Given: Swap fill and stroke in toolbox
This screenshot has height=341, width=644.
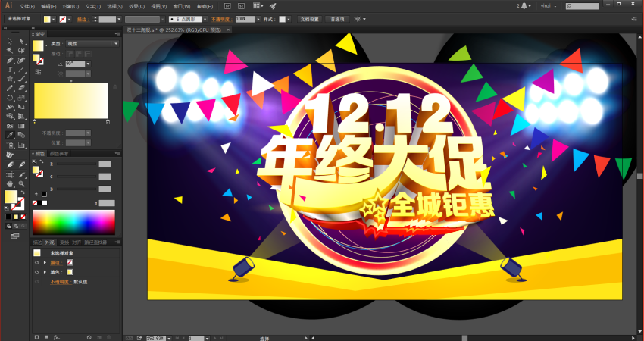Looking at the screenshot, I should (23, 192).
